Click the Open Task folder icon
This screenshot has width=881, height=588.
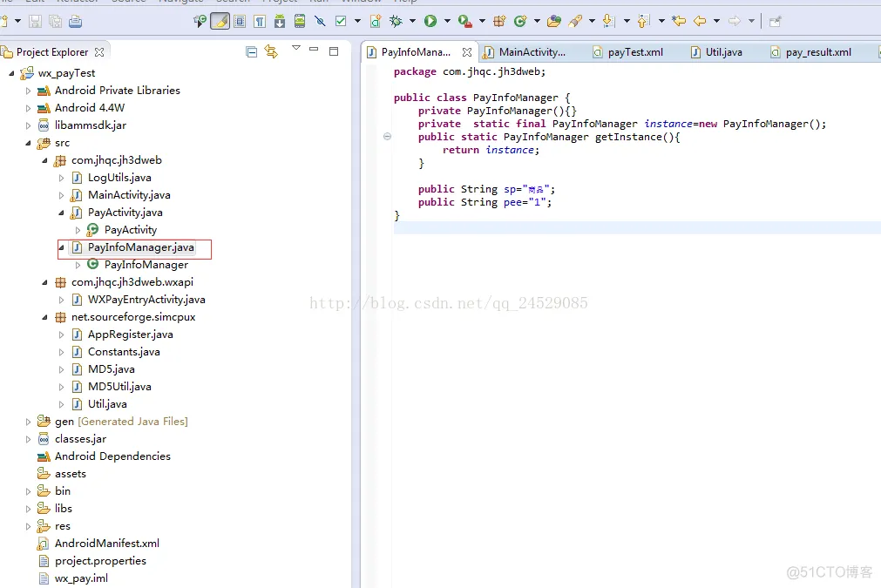tap(554, 21)
